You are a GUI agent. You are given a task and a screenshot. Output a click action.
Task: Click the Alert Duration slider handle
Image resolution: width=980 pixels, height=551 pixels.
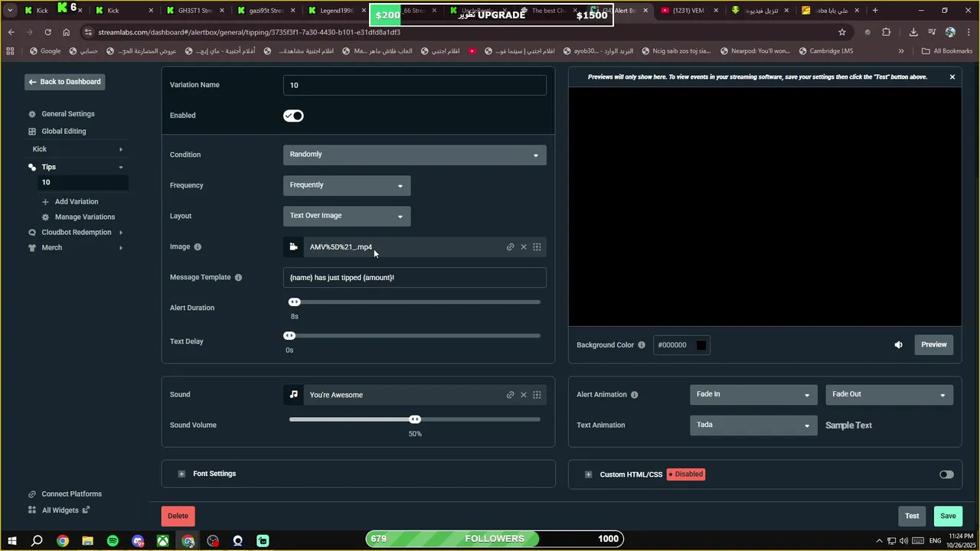click(294, 302)
